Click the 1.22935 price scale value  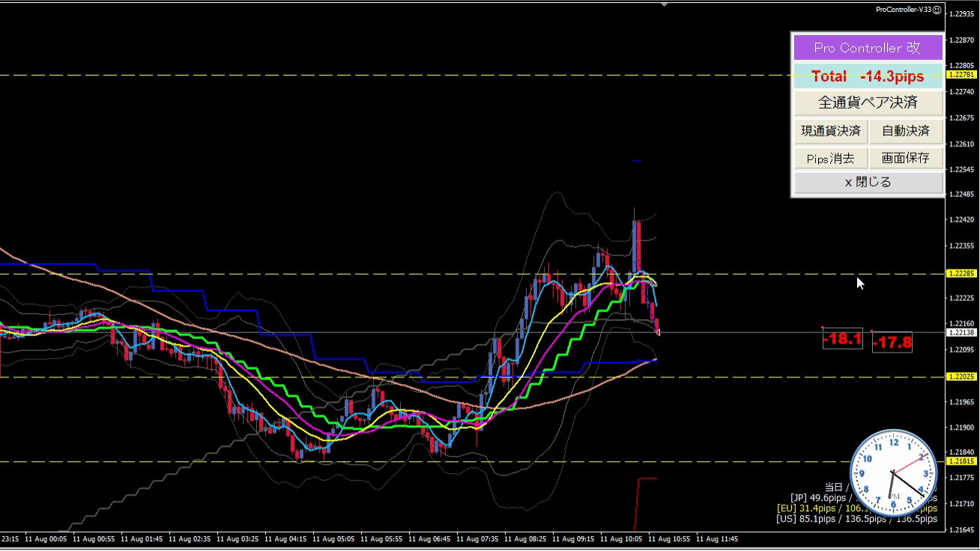tap(963, 14)
